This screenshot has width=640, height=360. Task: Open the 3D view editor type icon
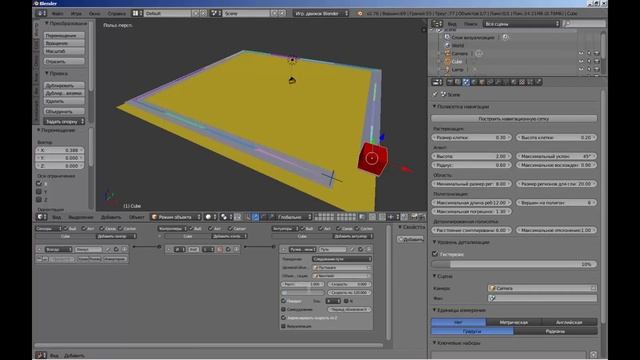point(42,217)
